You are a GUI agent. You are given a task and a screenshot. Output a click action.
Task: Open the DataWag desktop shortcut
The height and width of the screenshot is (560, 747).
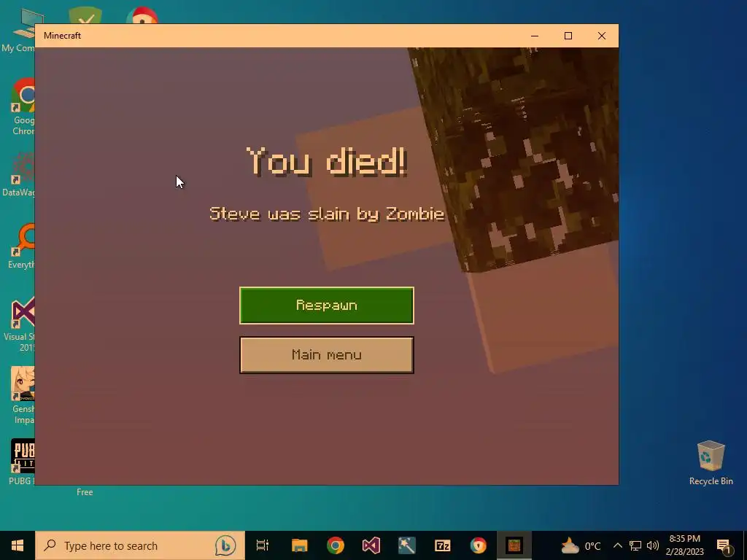pyautogui.click(x=19, y=174)
